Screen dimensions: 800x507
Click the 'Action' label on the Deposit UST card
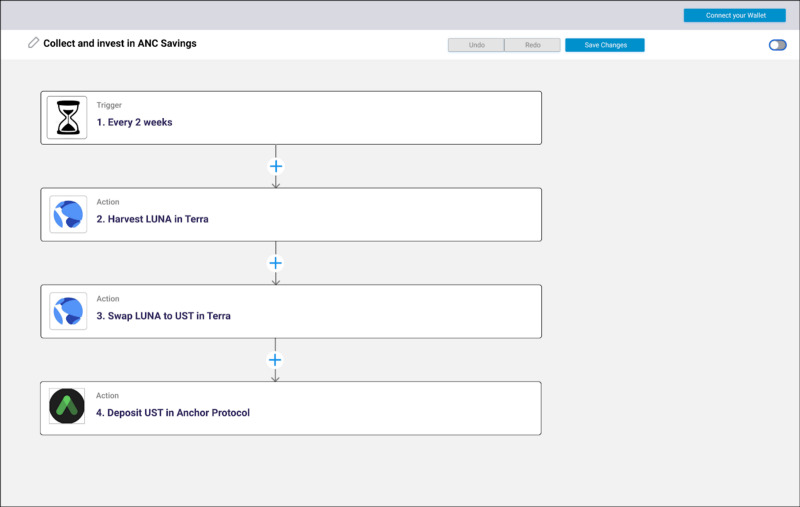(107, 395)
